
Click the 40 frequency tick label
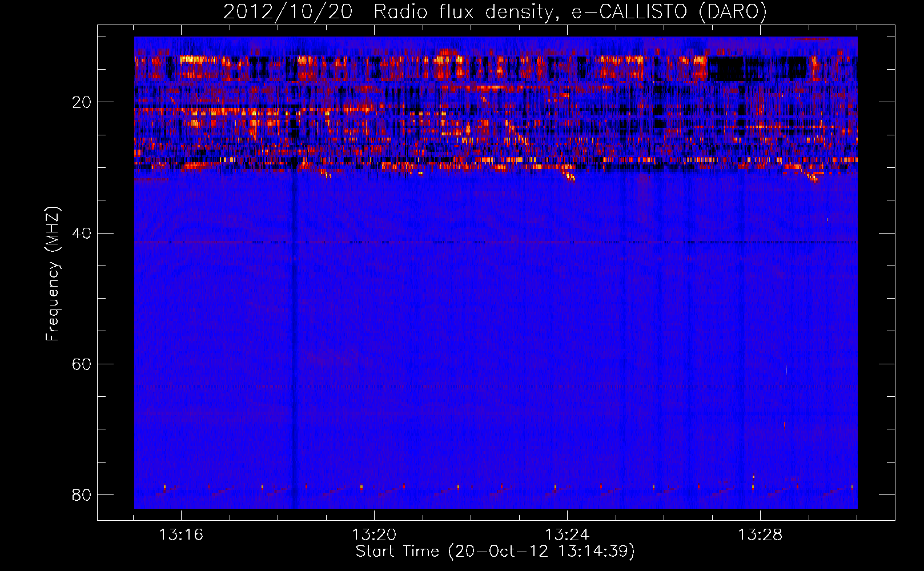click(82, 233)
